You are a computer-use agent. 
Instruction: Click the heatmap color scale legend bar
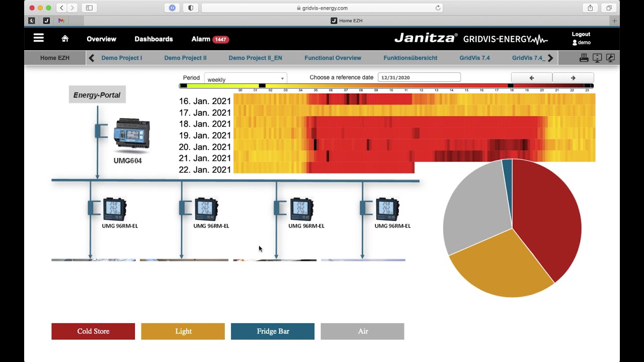pyautogui.click(x=386, y=86)
